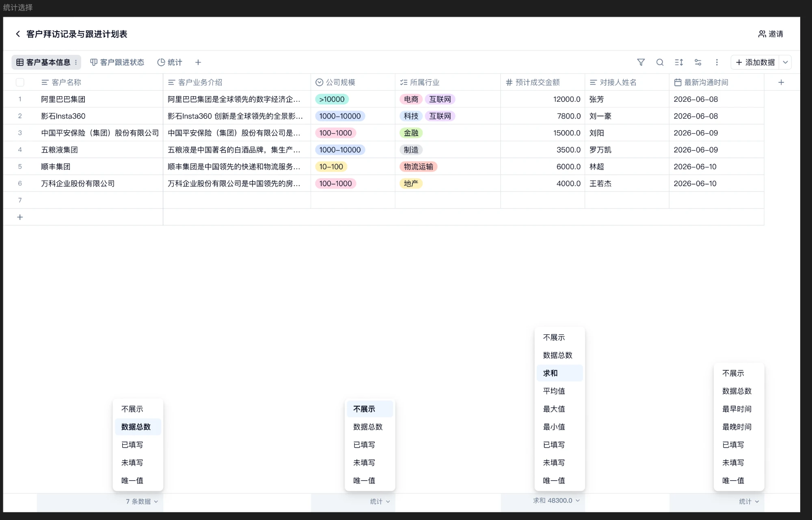Image resolution: width=812 pixels, height=520 pixels.
Task: Click the 影石Insta360 customer name cell
Action: [x=100, y=116]
